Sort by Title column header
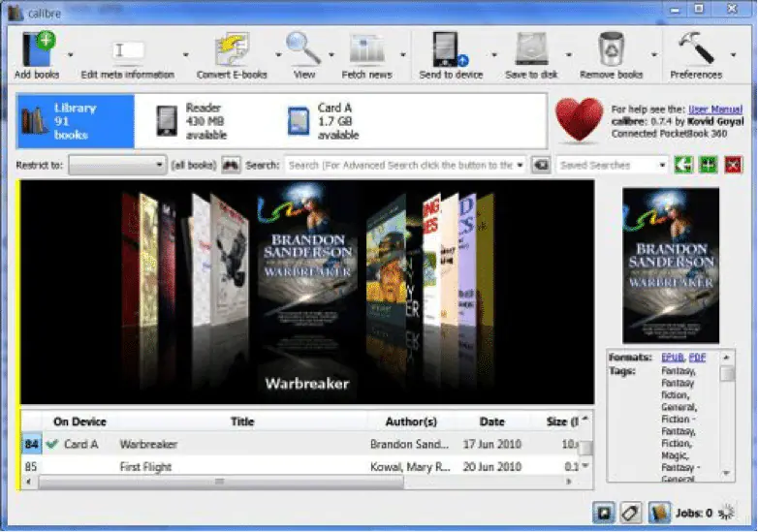This screenshot has width=758, height=532. click(242, 422)
